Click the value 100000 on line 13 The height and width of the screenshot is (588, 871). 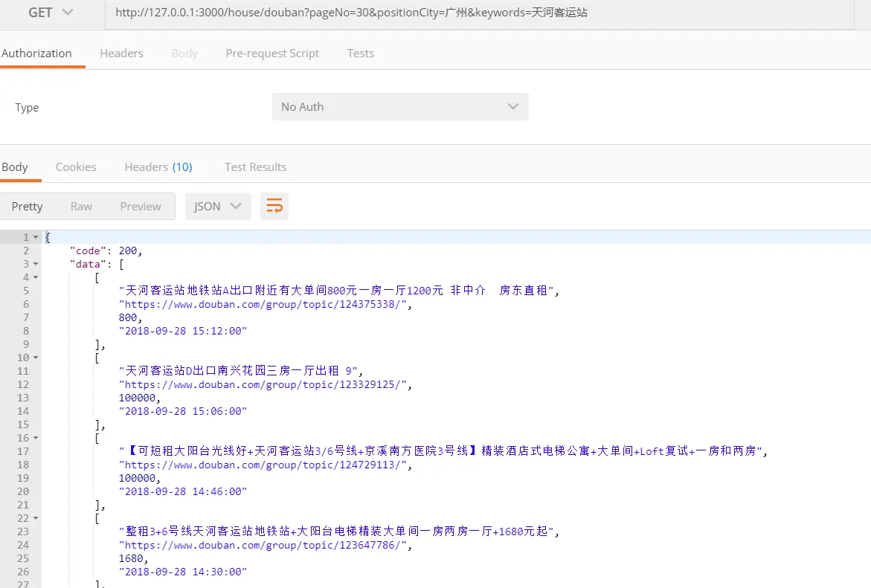137,398
